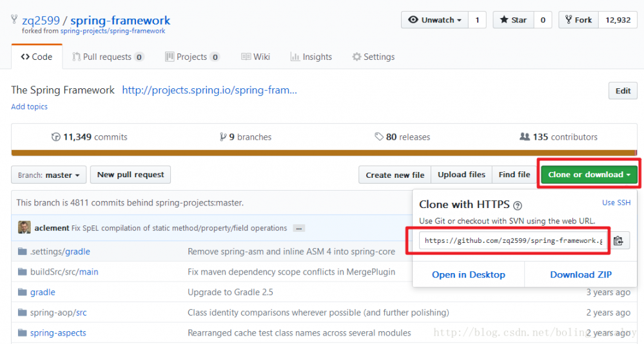
Task: Click the watchers count 1
Action: (x=477, y=20)
